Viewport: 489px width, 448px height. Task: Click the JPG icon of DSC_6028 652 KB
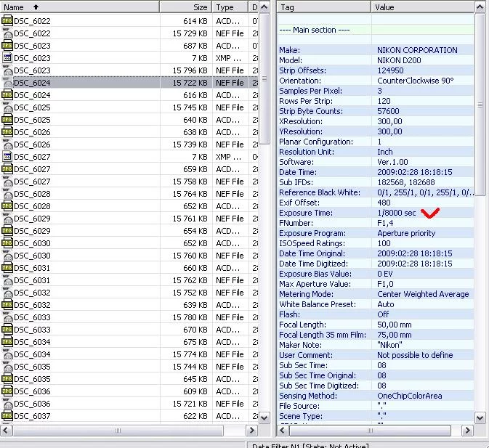click(7, 206)
